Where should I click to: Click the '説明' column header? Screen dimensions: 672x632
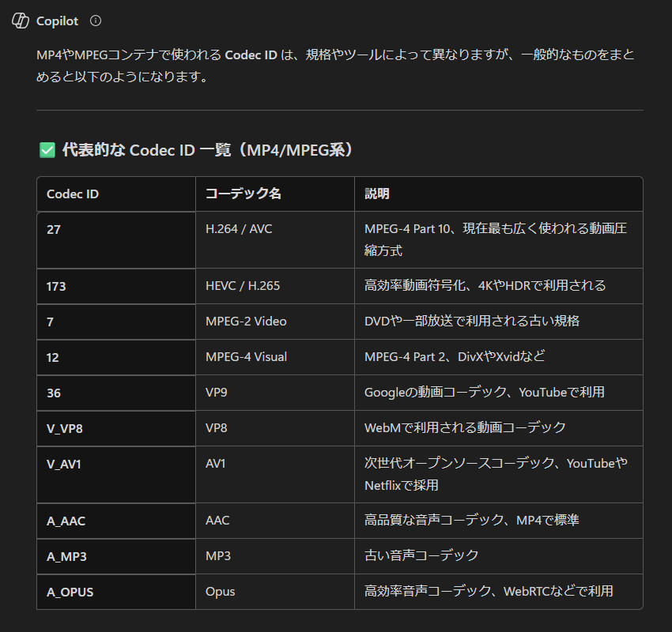[499, 194]
